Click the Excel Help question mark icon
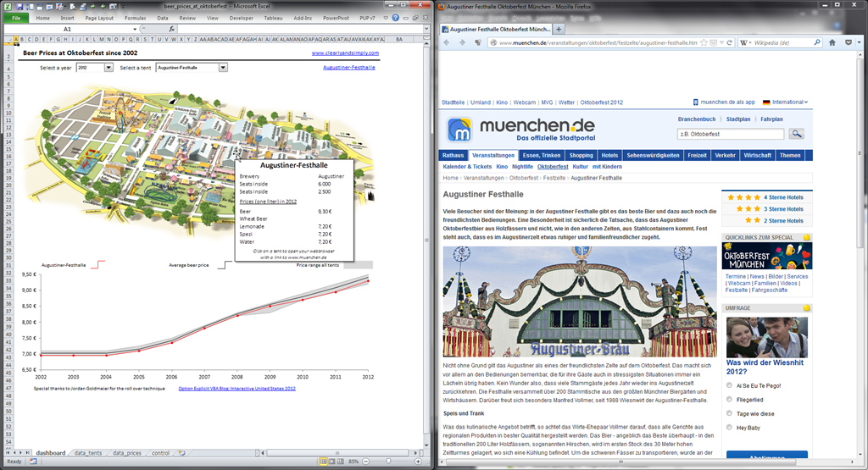 [395, 18]
